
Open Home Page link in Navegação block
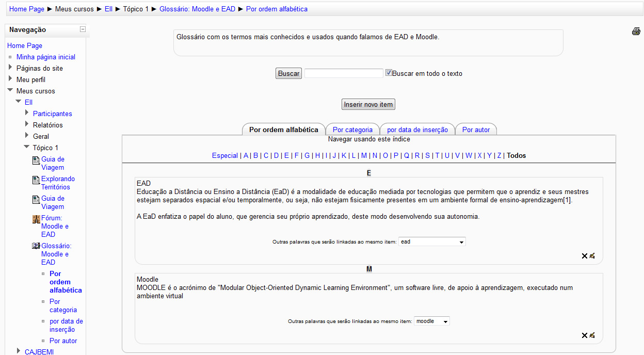25,45
